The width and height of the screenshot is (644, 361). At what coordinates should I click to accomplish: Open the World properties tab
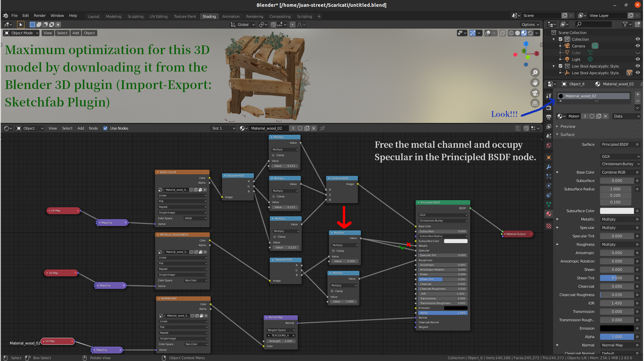548,146
